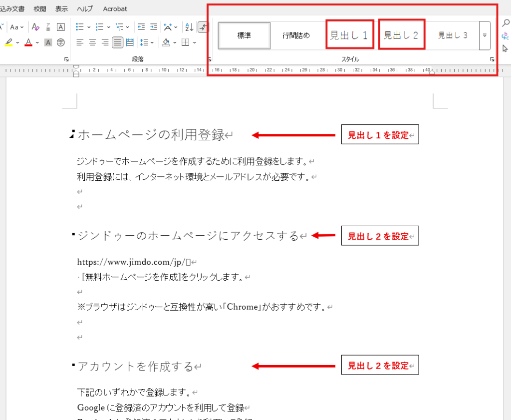Open the line spacing dropdown
This screenshot has width=511, height=420.
click(x=146, y=42)
